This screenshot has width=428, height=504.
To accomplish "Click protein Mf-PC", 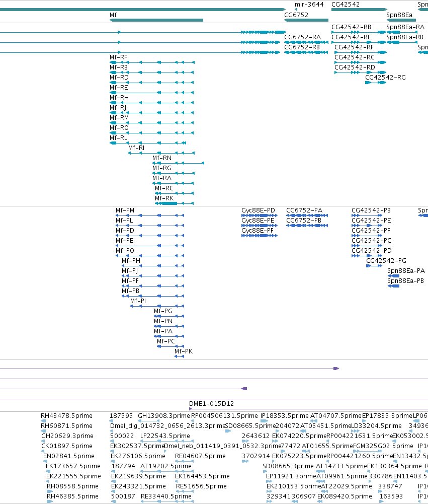I will click(166, 341).
